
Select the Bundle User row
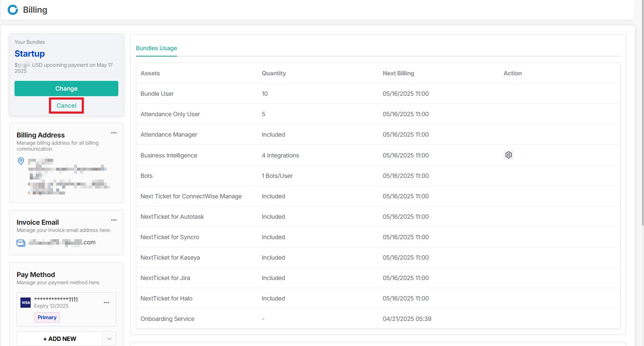157,94
